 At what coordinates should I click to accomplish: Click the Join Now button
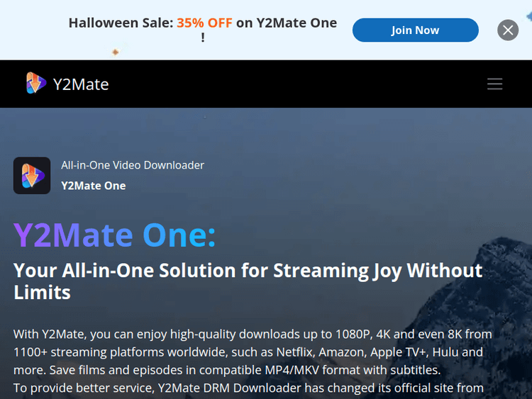point(415,30)
